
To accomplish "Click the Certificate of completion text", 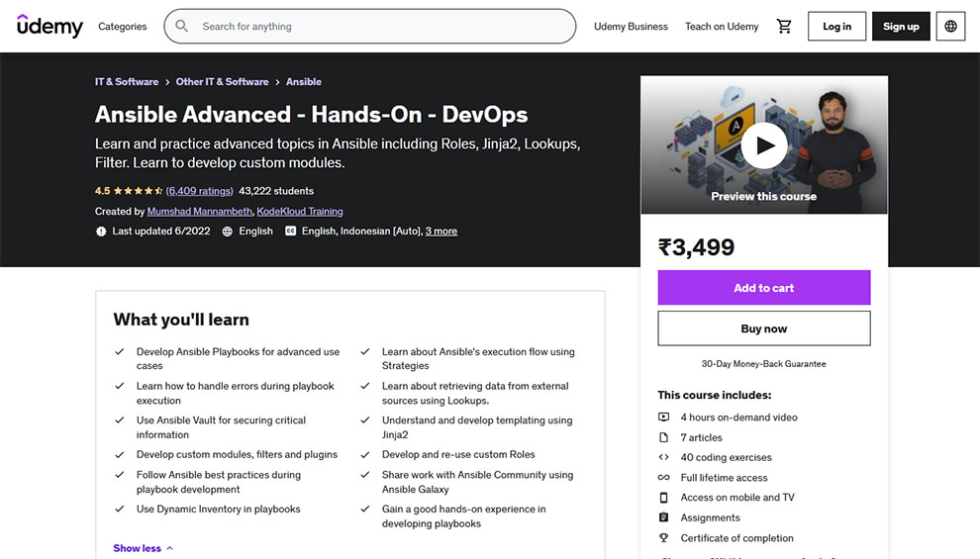I will pos(736,538).
